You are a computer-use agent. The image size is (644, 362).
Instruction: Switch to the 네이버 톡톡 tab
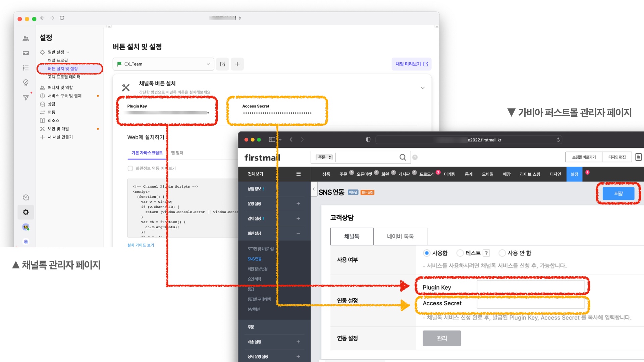click(x=400, y=236)
